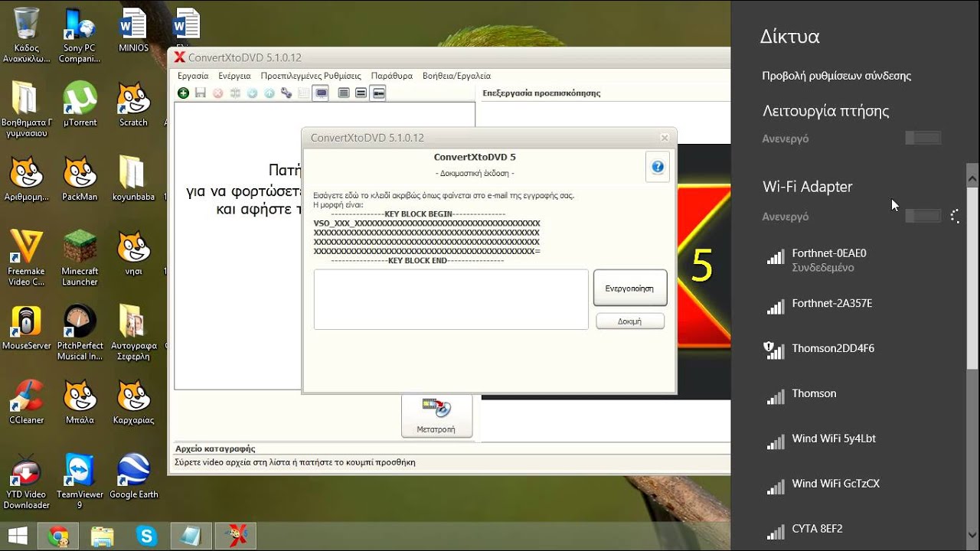Select the Καρχαρίας desktop icon
Screen dimensions: 980x551
pyautogui.click(x=133, y=402)
